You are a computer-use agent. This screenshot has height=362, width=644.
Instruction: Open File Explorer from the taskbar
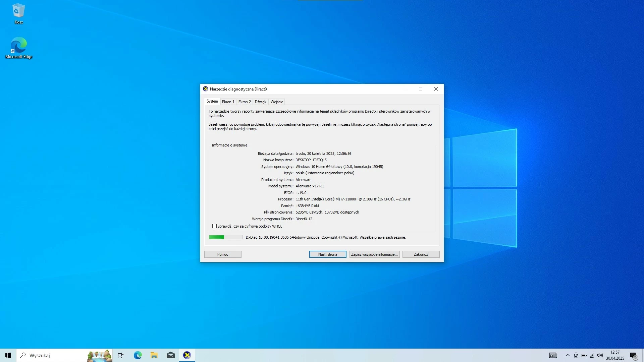point(154,355)
